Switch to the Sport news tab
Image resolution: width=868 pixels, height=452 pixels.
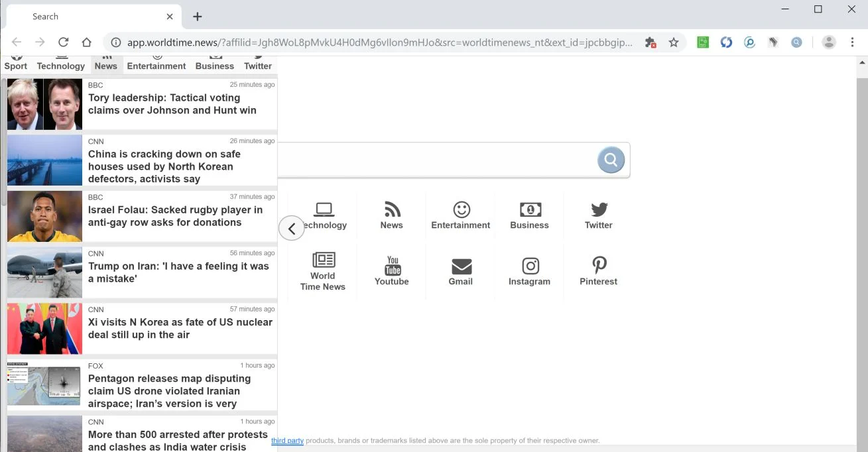click(16, 64)
